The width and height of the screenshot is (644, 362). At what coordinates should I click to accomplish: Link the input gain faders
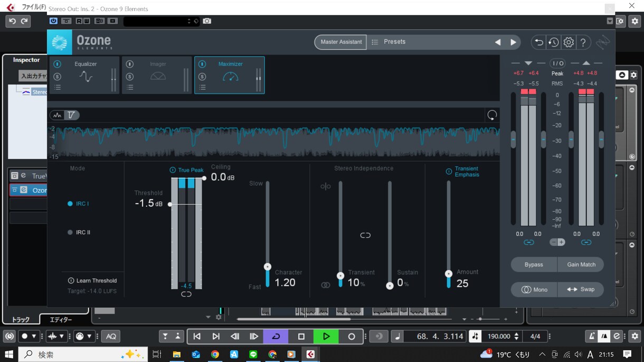528,242
